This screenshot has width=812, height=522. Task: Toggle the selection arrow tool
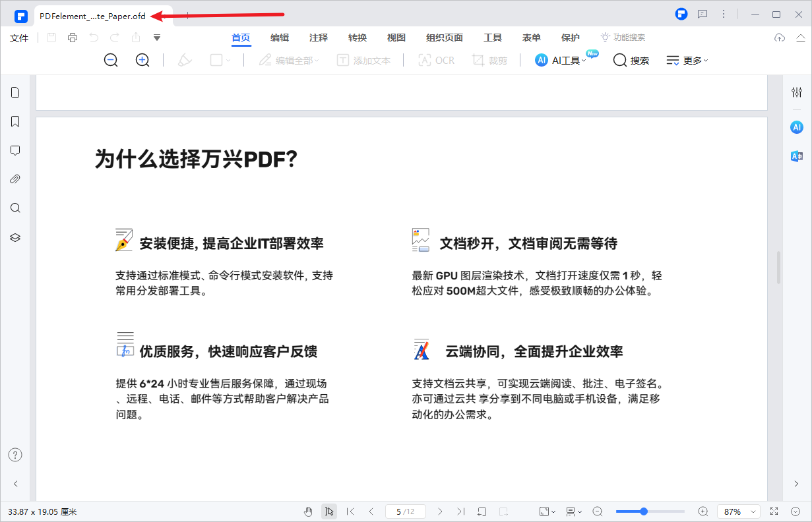(328, 511)
